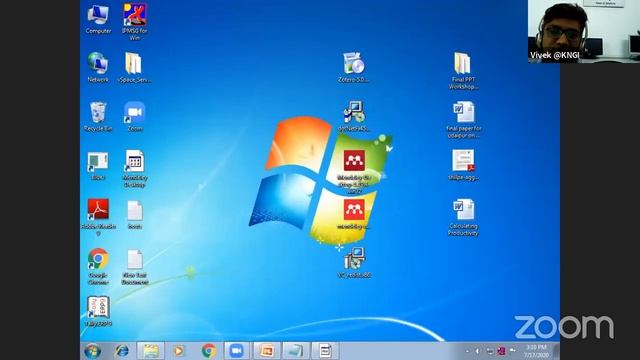640x360 pixels.
Task: Click the Show desktop button at taskbar end
Action: [x=557, y=351]
